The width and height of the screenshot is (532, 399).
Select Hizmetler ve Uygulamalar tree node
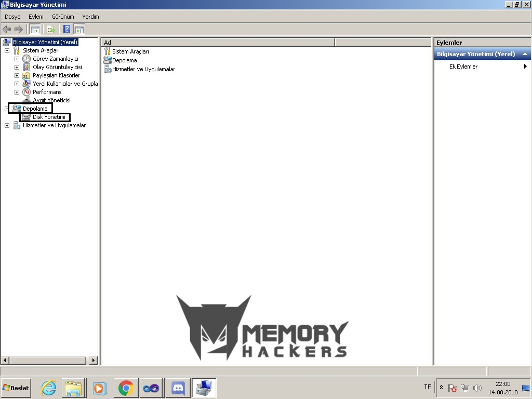54,125
